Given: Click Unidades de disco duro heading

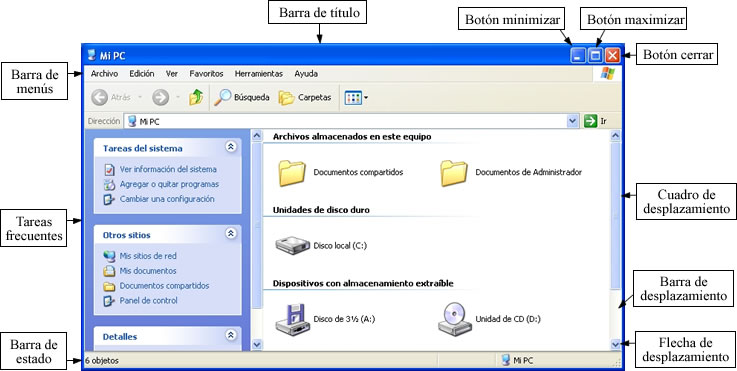Looking at the screenshot, I should point(321,210).
